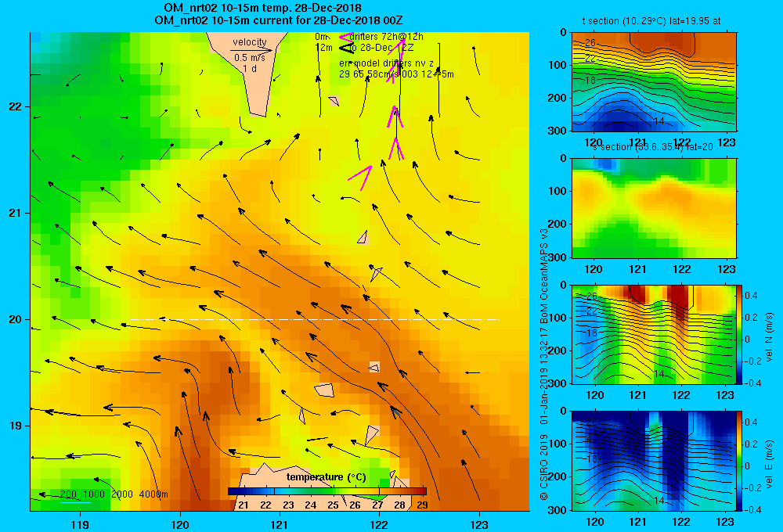Click the '26' contour label in the temperature section
The height and width of the screenshot is (532, 783).
point(590,43)
